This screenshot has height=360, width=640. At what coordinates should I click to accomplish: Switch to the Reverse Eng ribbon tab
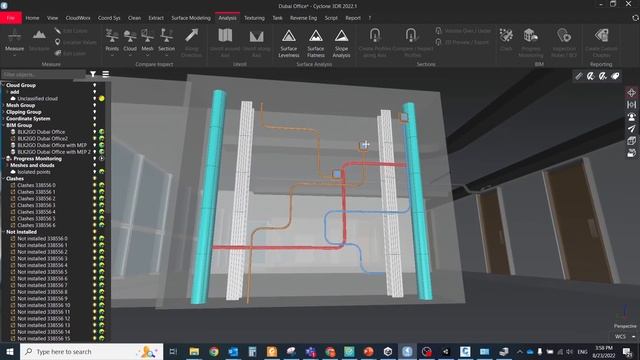tap(303, 18)
